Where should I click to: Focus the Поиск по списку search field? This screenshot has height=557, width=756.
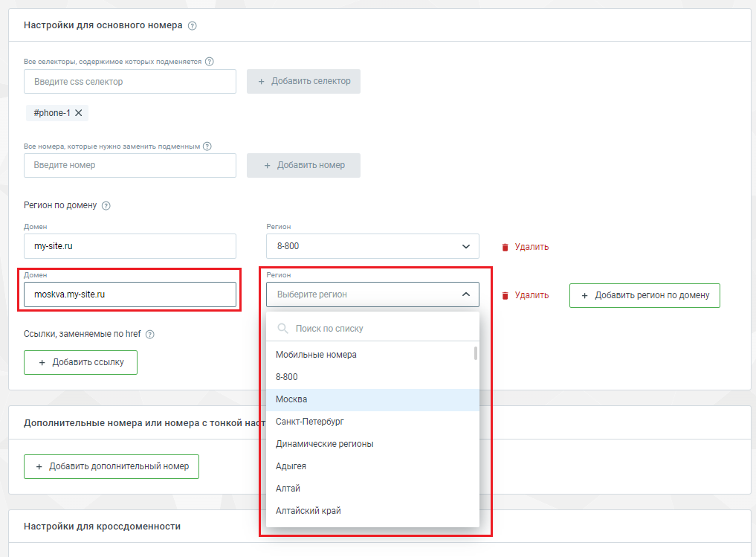(372, 329)
